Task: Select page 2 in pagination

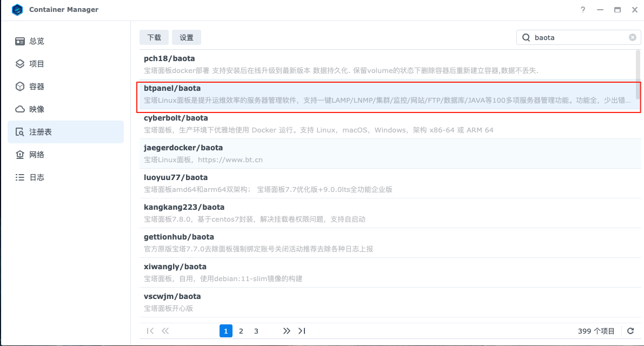Action: [241, 331]
